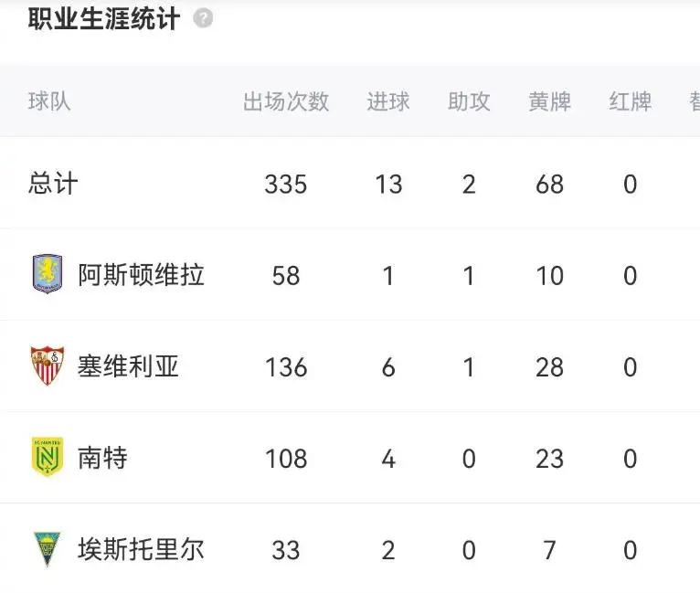Click Nantes yellow cards value 23
Viewport: 700px width, 593px height.
coord(549,459)
